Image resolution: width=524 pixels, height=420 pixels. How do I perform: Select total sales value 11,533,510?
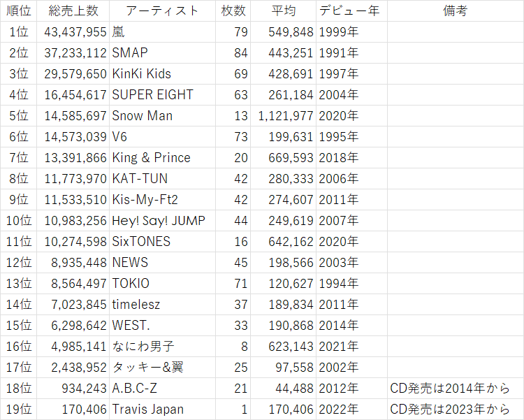click(73, 200)
